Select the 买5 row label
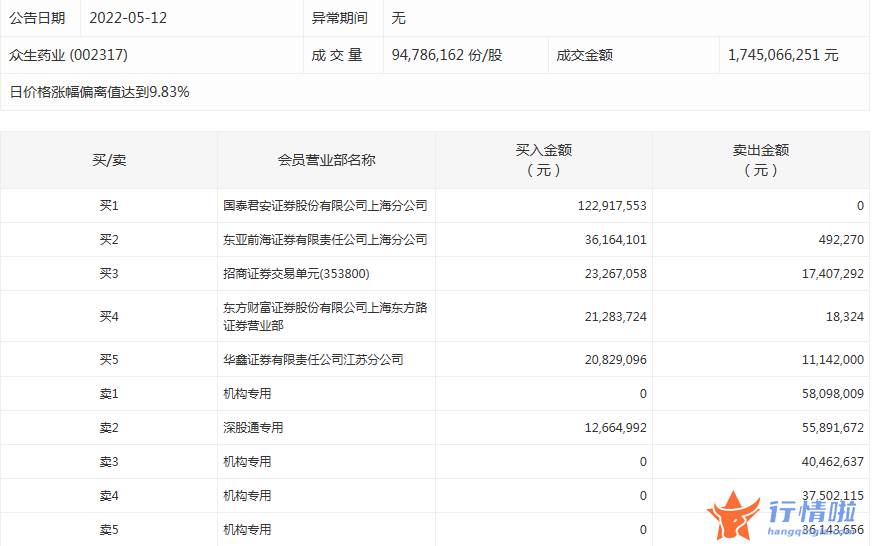 pyautogui.click(x=109, y=360)
